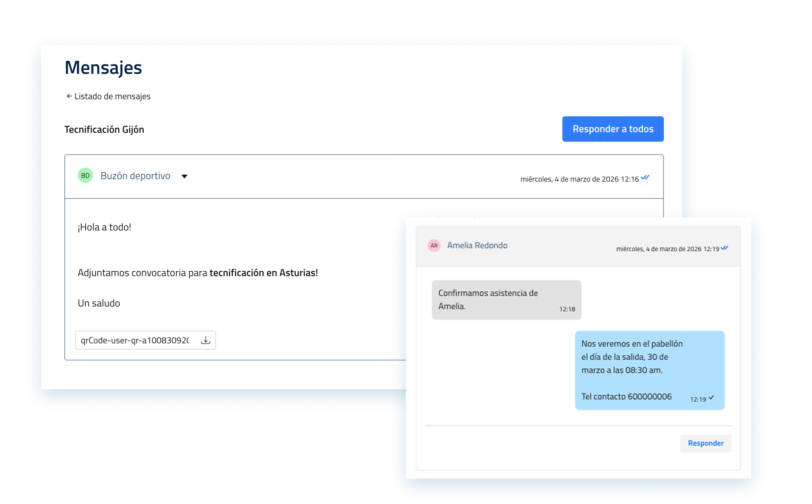Click the Tecnificación Gijón subject title

[104, 129]
